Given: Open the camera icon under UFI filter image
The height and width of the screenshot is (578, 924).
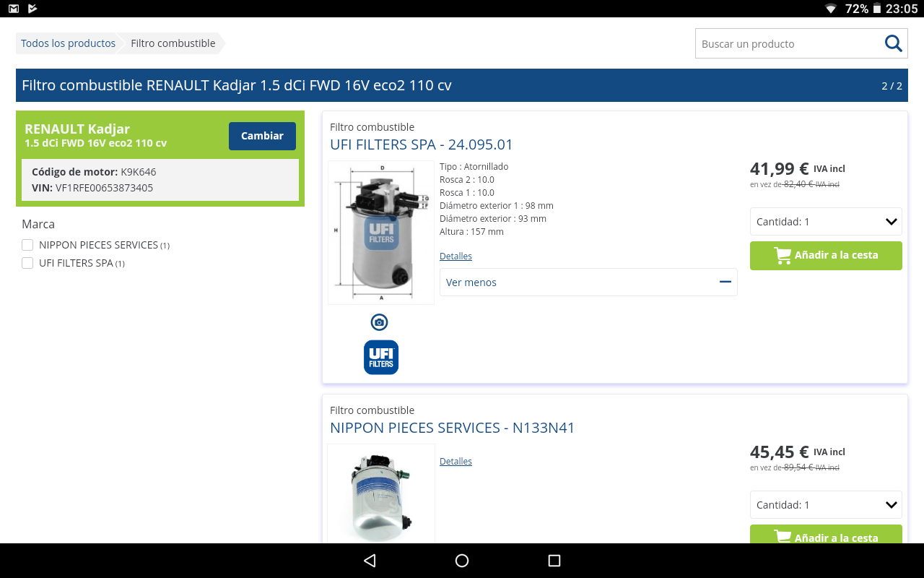Looking at the screenshot, I should (x=379, y=322).
